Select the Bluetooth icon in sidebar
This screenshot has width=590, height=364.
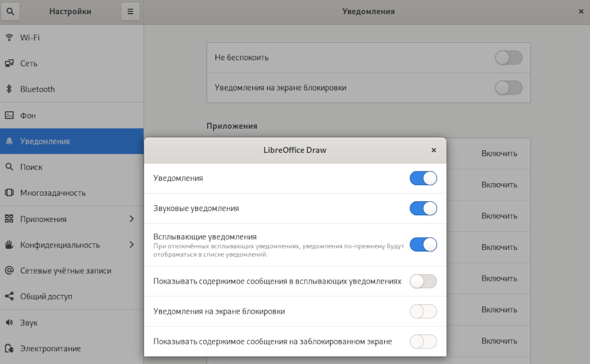coord(9,89)
